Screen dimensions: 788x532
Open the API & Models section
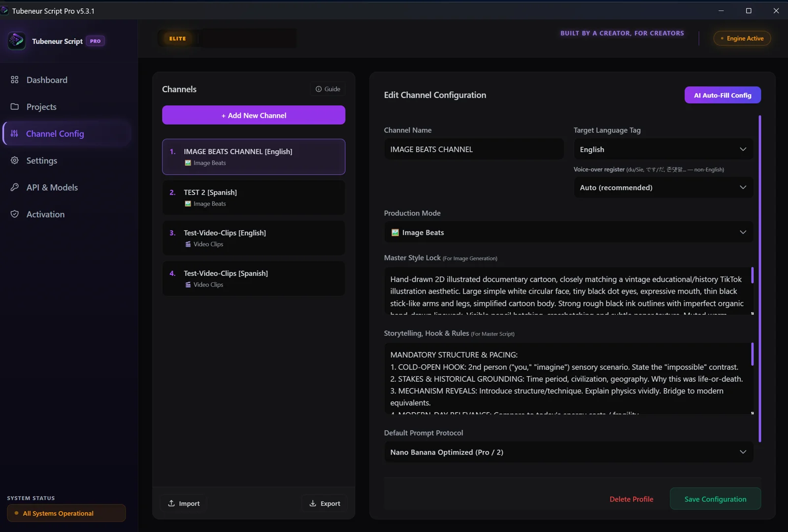pyautogui.click(x=66, y=187)
